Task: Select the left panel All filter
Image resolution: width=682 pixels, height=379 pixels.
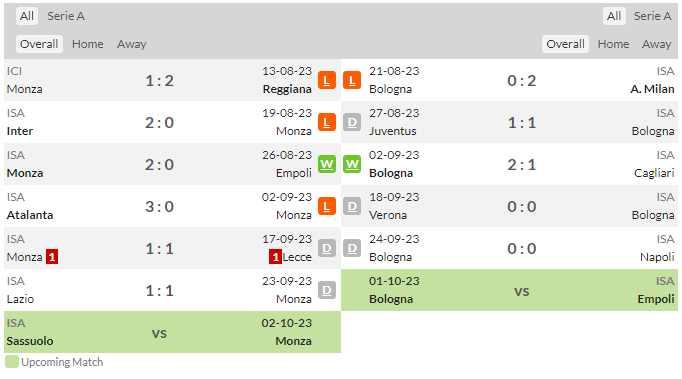Action: (27, 16)
